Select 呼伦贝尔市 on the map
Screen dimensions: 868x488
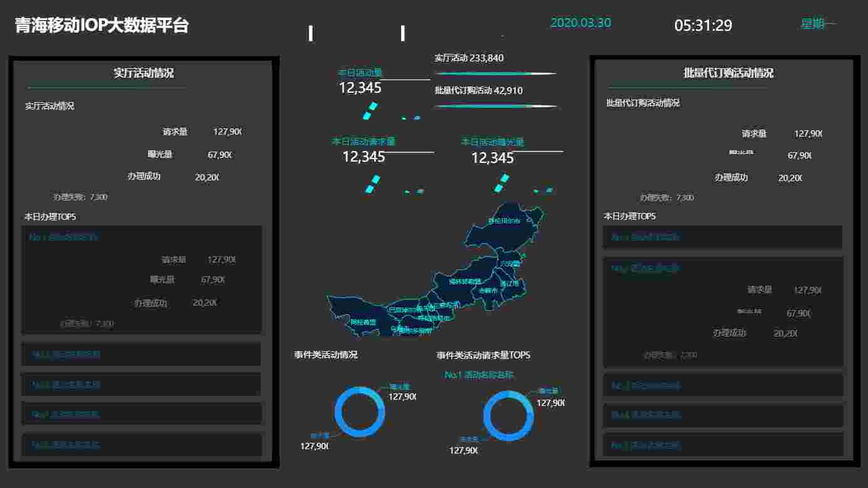click(505, 221)
